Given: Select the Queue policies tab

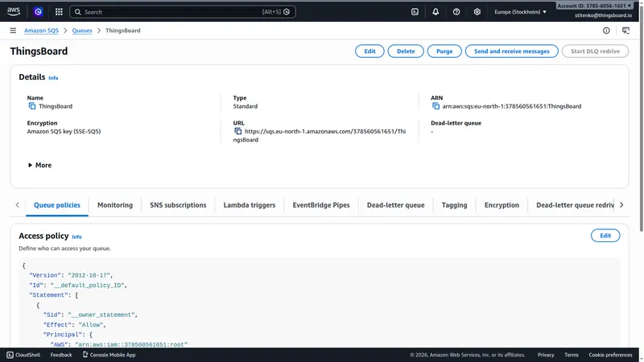Looking at the screenshot, I should click(57, 205).
